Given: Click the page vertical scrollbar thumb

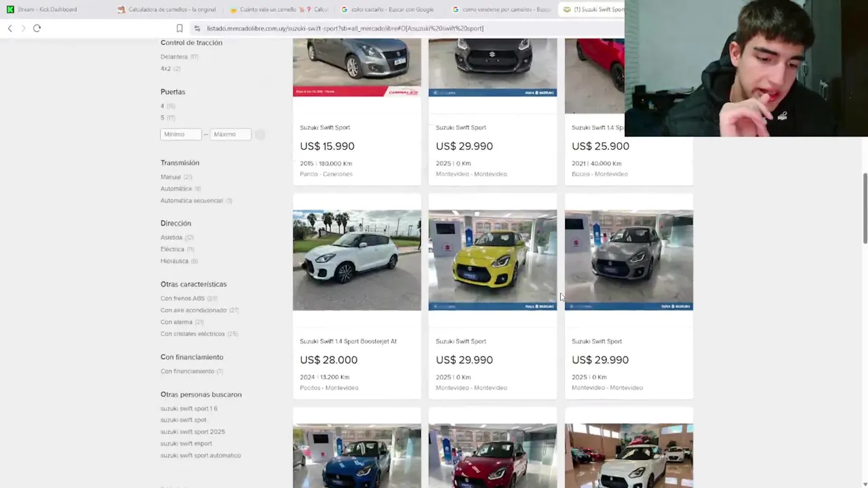Looking at the screenshot, I should click(x=865, y=208).
